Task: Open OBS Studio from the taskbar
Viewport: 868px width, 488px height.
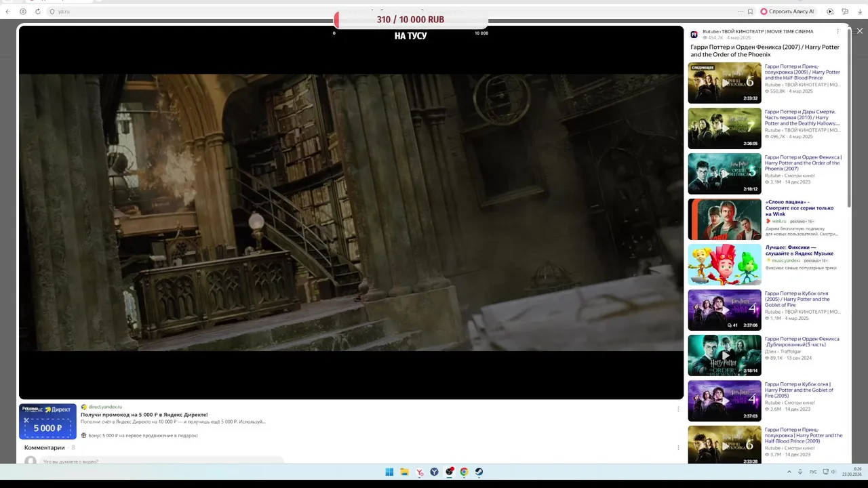Action: [450, 472]
